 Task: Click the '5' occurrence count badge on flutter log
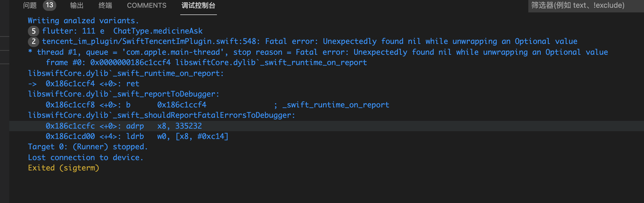(x=34, y=31)
